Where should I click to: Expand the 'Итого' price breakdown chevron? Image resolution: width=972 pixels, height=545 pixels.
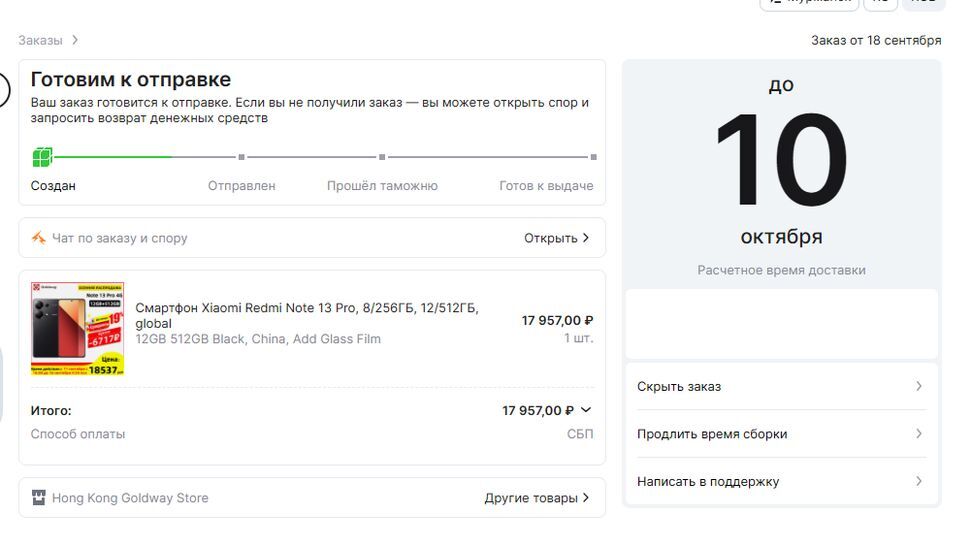(x=586, y=410)
